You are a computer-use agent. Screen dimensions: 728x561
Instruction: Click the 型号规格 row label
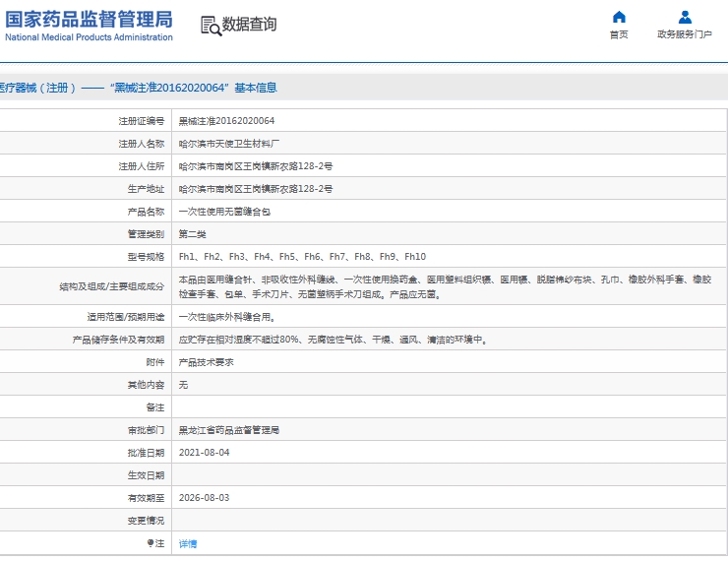click(147, 256)
